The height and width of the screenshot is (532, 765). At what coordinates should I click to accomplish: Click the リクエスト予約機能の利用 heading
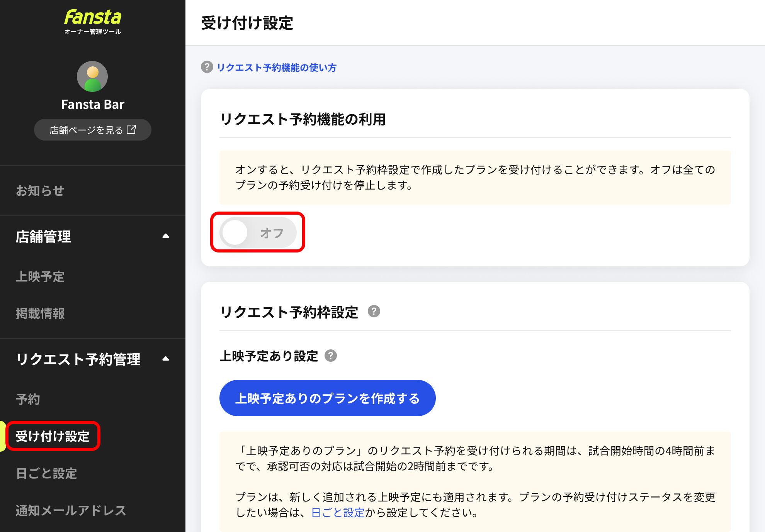click(303, 119)
